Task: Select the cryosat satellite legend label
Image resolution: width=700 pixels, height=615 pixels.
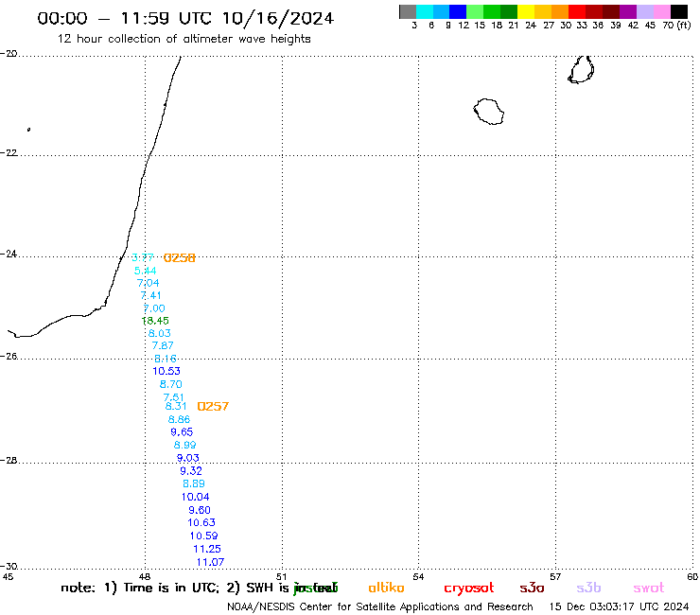Action: pyautogui.click(x=469, y=589)
